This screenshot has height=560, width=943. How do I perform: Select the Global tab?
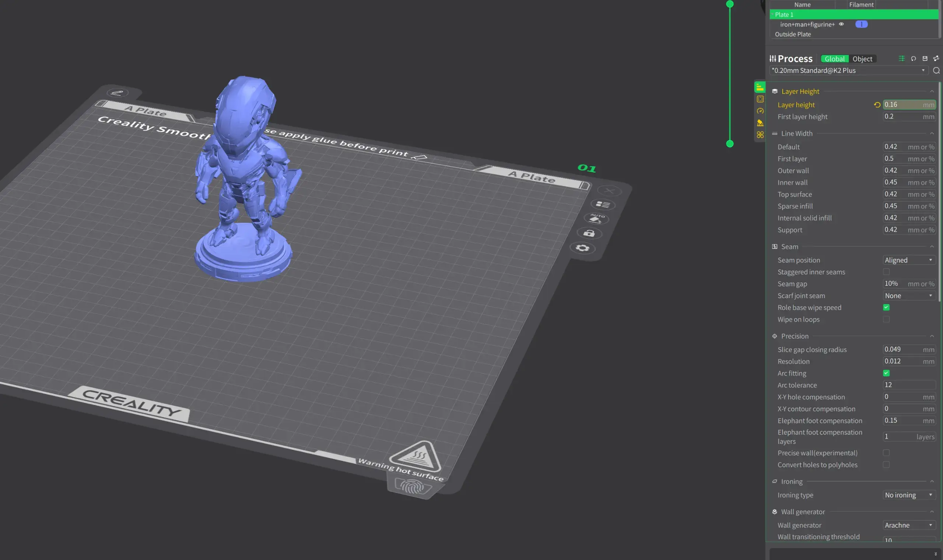[834, 59]
